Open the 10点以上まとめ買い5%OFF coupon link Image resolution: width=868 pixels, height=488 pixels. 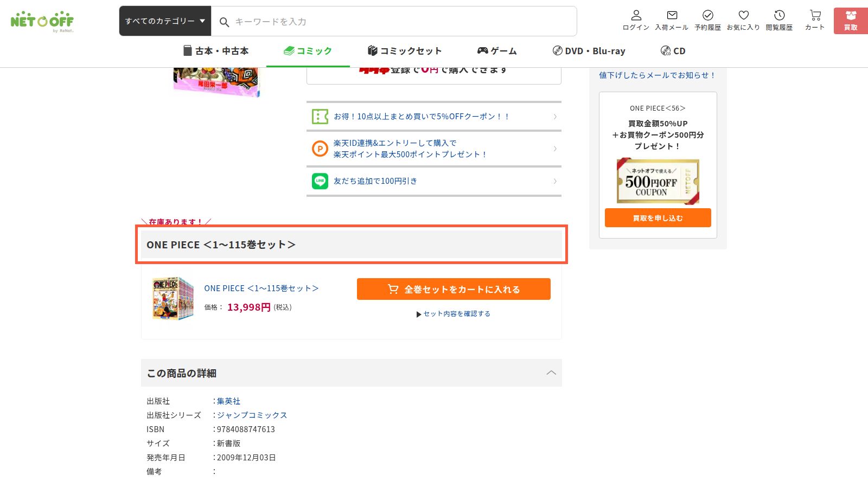tap(422, 117)
